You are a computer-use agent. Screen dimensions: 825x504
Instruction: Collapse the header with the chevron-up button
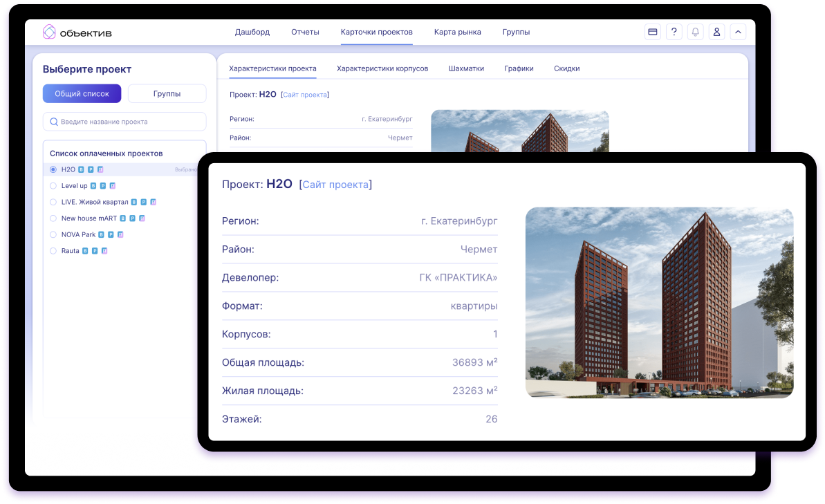[x=738, y=32]
